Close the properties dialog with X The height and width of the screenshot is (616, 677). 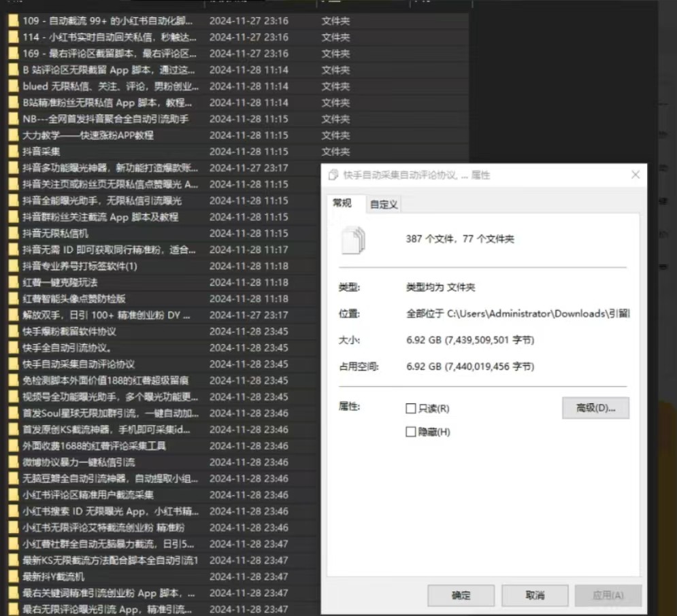point(635,175)
